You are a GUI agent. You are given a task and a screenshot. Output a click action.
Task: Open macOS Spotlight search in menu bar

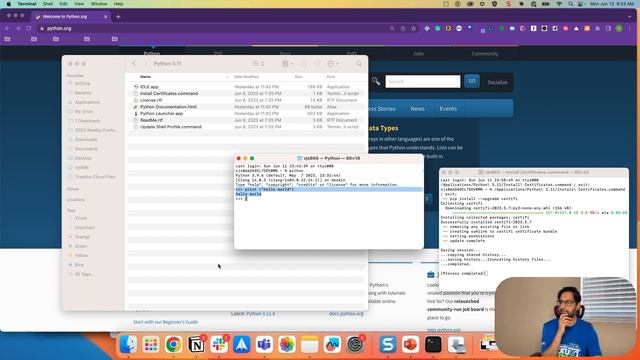pyautogui.click(x=570, y=4)
